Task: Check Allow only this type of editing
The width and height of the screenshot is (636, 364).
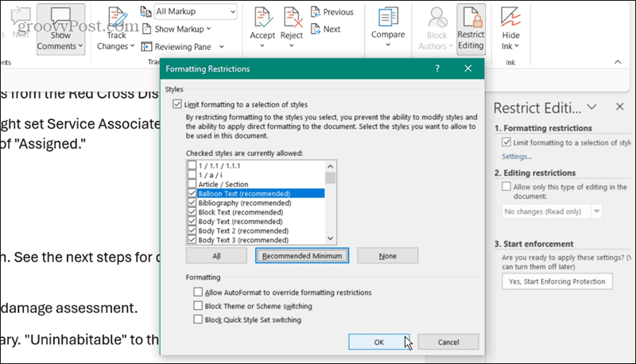Action: 506,187
